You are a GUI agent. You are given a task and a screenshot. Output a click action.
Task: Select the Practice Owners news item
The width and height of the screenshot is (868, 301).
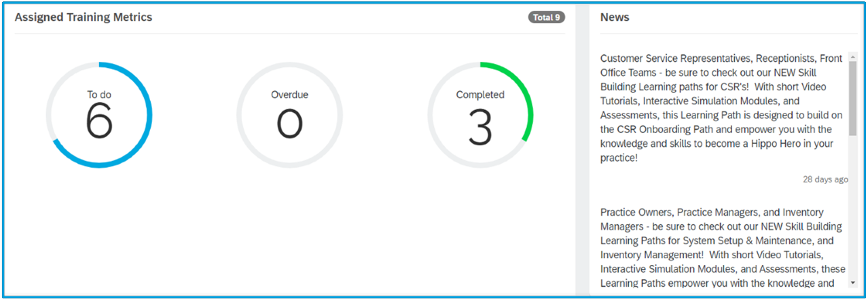tap(723, 248)
